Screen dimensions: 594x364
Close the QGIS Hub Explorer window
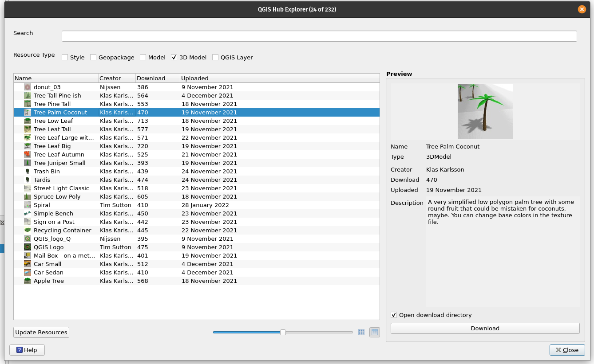pyautogui.click(x=582, y=9)
